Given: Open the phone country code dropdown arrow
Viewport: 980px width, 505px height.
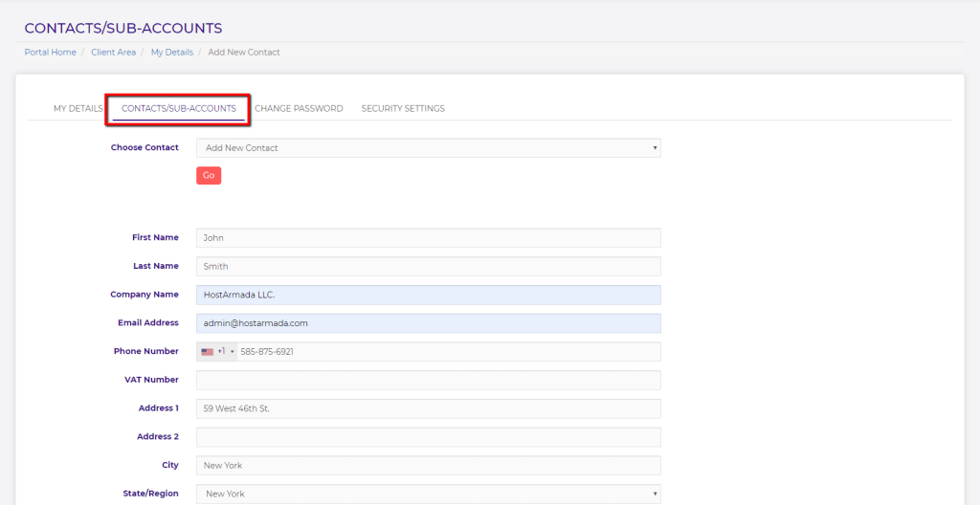Looking at the screenshot, I should (232, 352).
